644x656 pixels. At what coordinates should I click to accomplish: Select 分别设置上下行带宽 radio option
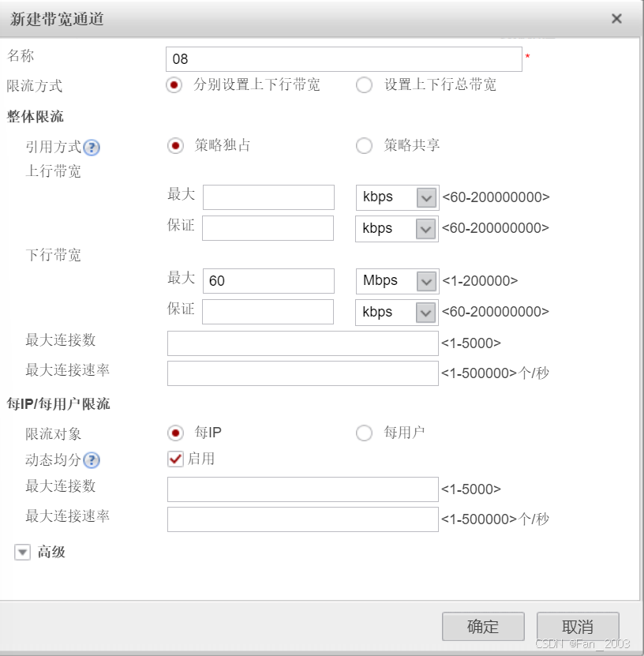point(174,85)
